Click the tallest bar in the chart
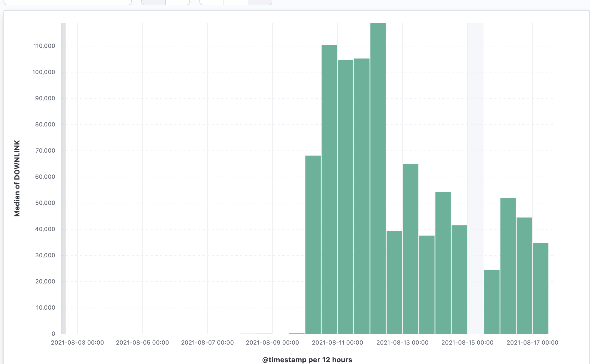This screenshot has width=590, height=364. point(378,176)
